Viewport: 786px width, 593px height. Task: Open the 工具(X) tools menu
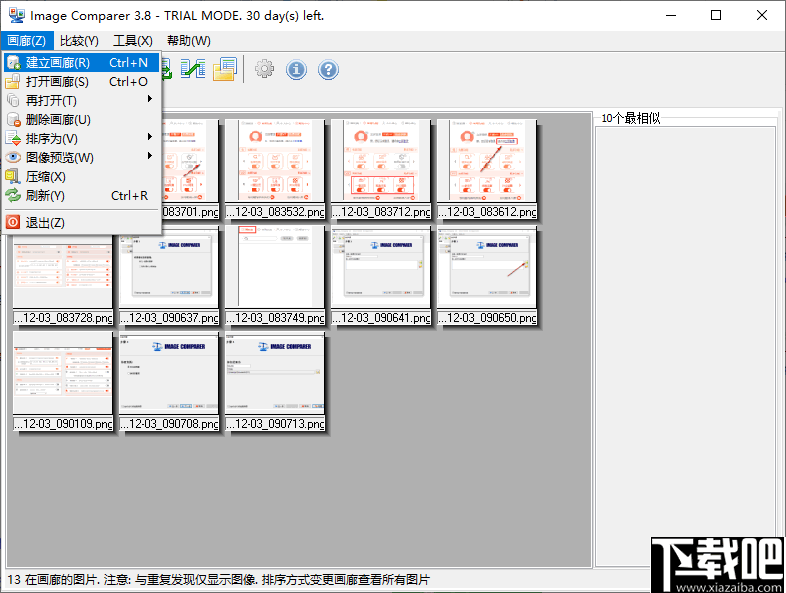(x=133, y=41)
